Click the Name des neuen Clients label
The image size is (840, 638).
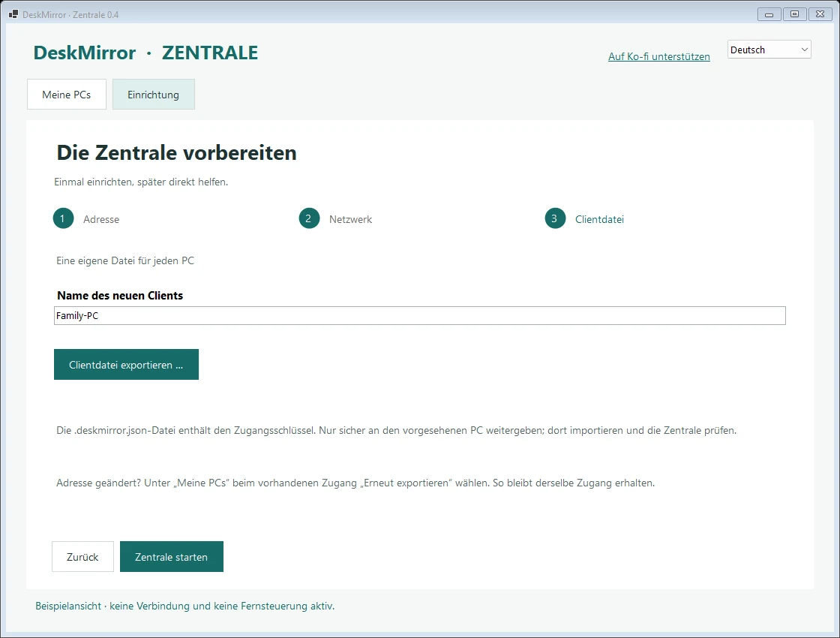120,296
